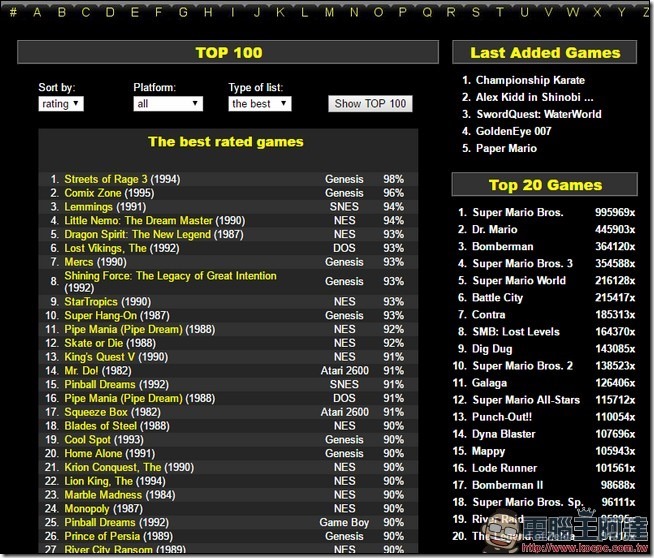Open Super Mario Bros. in Top 20
This screenshot has height=558, width=654.
(x=518, y=212)
